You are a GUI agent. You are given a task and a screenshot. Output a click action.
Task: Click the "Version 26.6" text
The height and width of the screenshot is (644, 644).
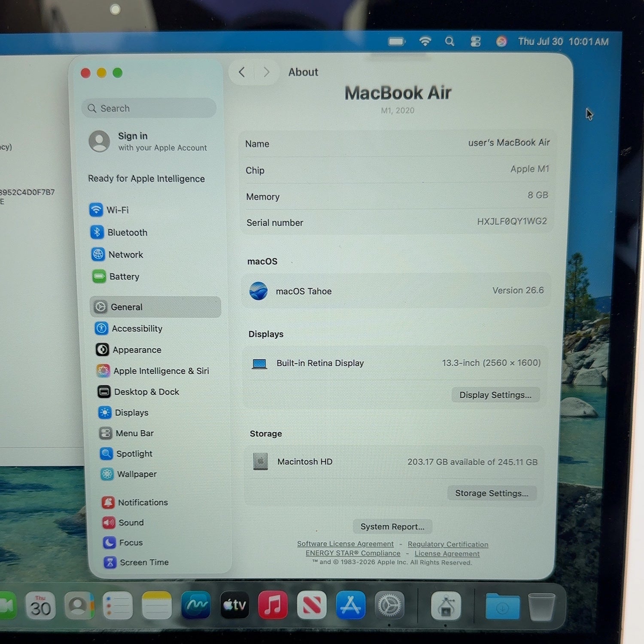pos(518,290)
